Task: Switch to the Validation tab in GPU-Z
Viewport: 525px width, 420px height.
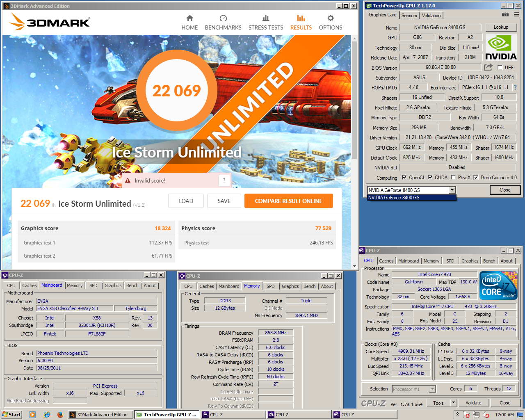Action: [x=431, y=16]
